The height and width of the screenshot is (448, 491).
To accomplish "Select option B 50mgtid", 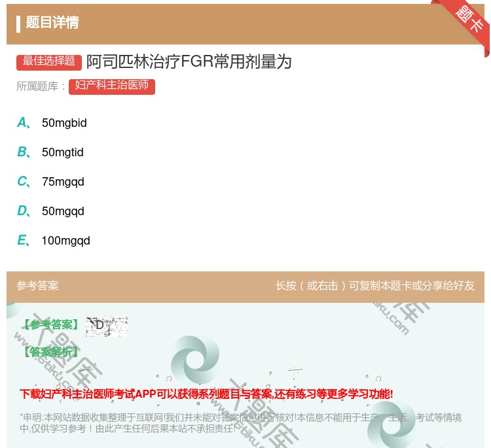I will tap(50, 152).
